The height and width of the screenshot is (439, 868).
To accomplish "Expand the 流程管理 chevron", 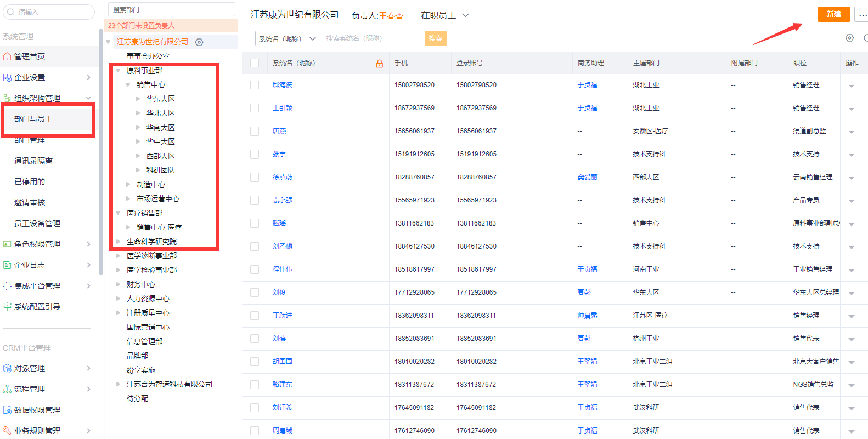I will click(x=88, y=389).
